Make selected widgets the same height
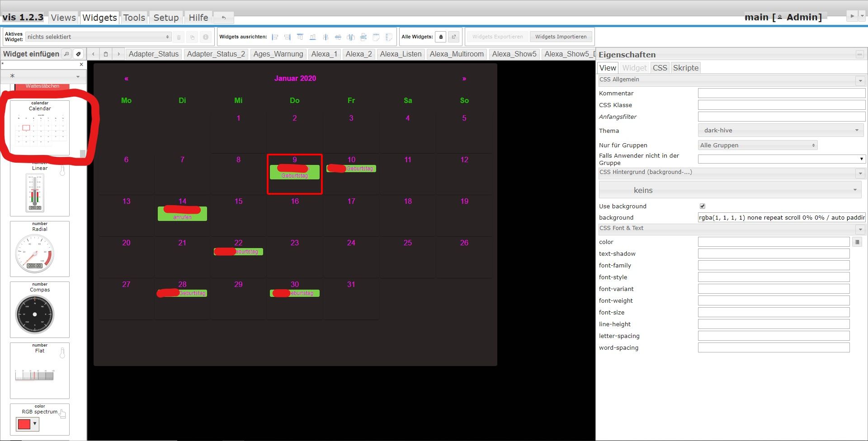 [389, 37]
